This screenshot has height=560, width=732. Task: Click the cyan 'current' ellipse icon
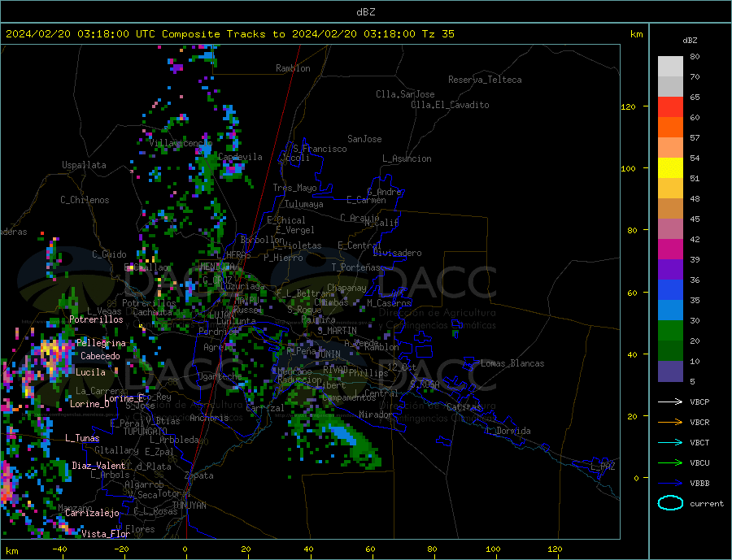pos(670,503)
